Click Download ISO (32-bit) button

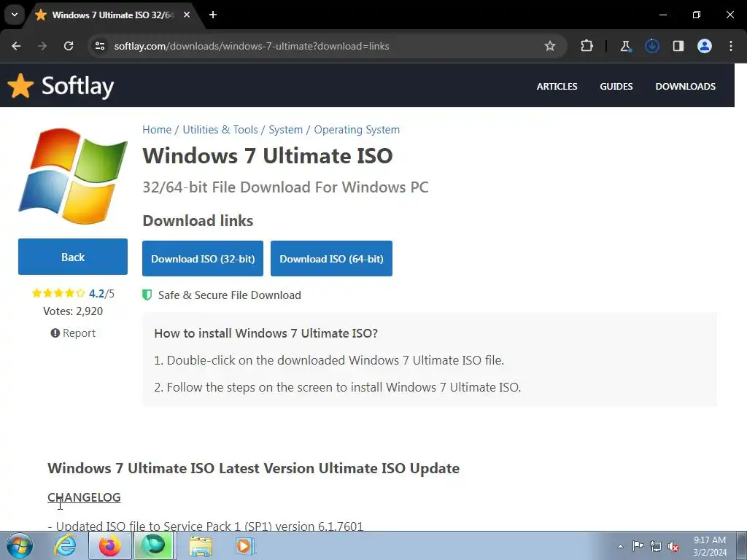[203, 259]
